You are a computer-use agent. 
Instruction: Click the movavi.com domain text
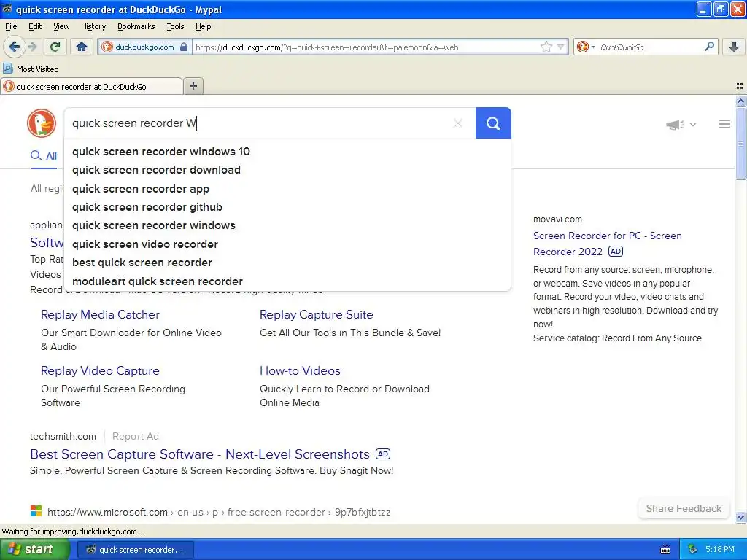pos(557,219)
